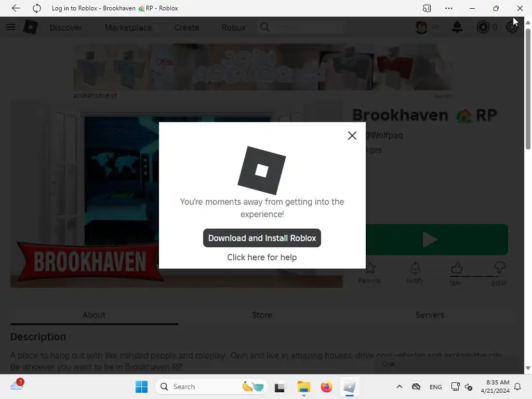Image resolution: width=532 pixels, height=399 pixels.
Task: Open the Robux page
Action: pyautogui.click(x=233, y=28)
